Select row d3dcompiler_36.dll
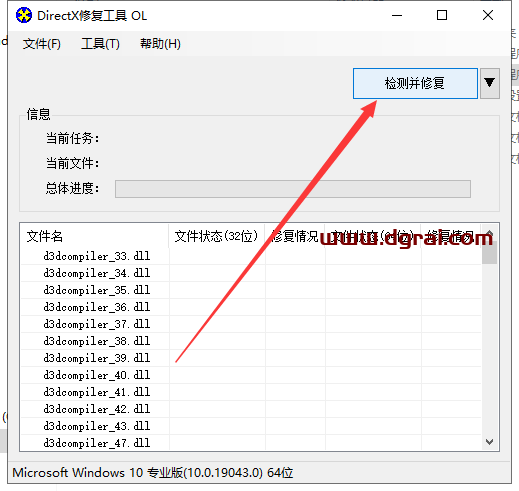The width and height of the screenshot is (519, 491). tap(251, 307)
